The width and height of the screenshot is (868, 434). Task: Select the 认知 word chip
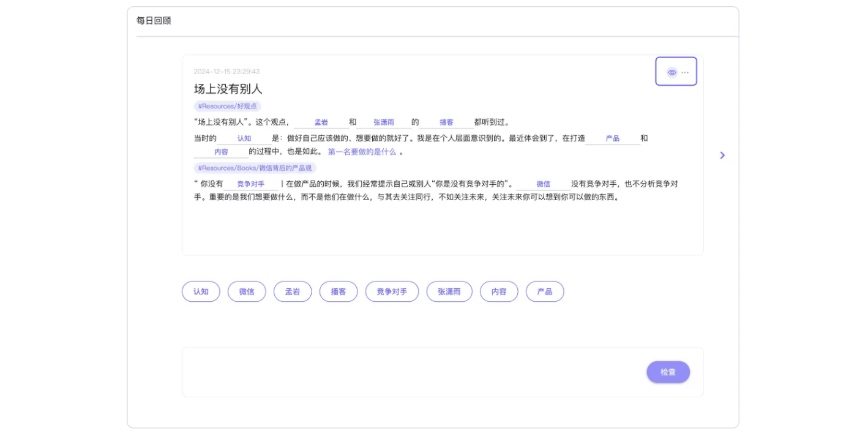201,291
